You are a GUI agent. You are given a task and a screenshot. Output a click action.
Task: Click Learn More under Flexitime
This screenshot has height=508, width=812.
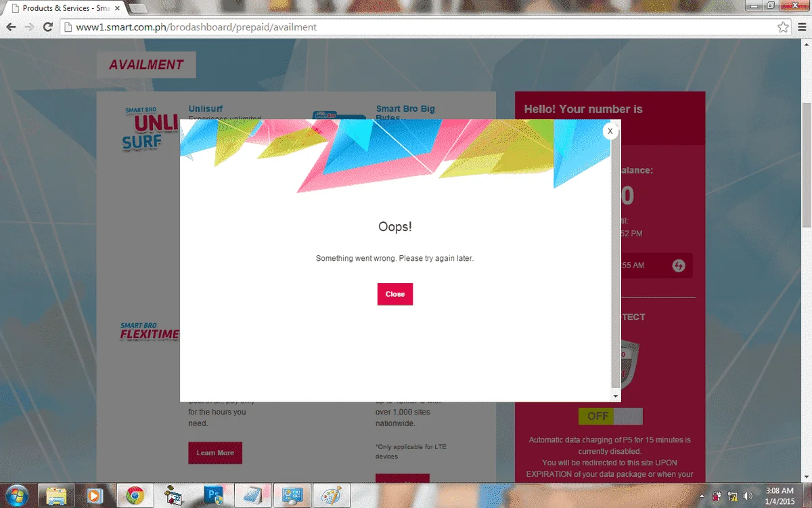pos(215,452)
